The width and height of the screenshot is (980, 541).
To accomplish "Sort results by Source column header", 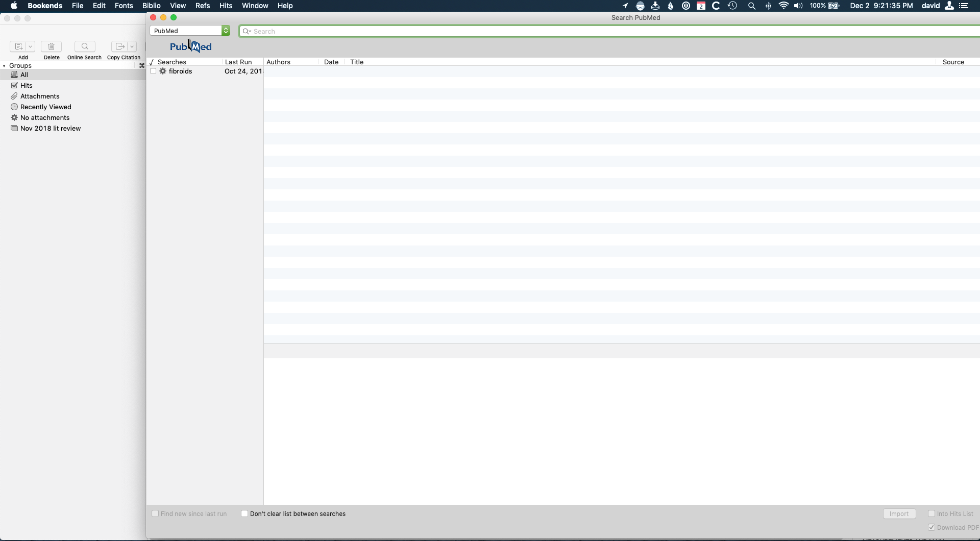I will pos(953,62).
